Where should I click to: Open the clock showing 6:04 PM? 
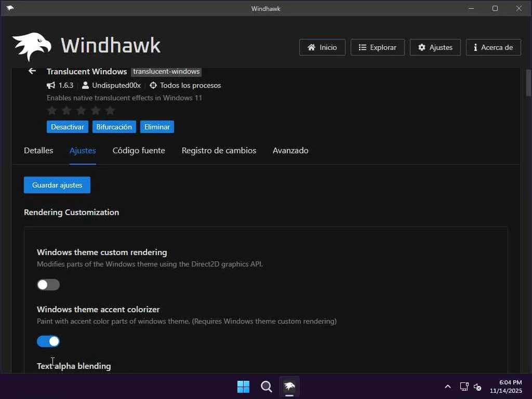506,387
